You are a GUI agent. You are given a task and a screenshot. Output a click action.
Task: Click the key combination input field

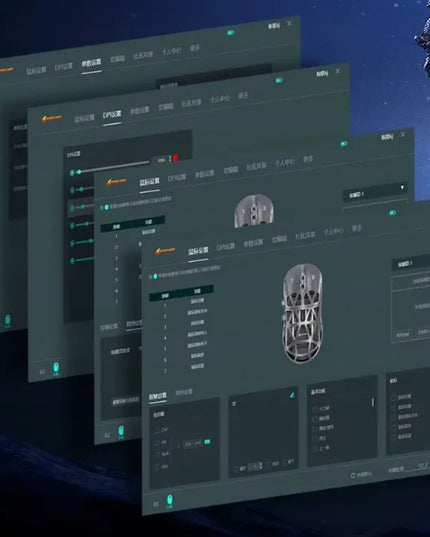point(193,444)
